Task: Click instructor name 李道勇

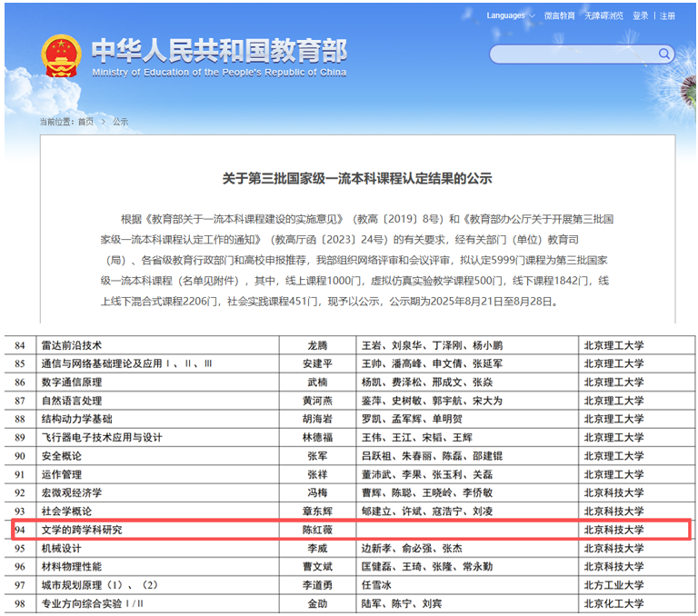Action: click(317, 585)
